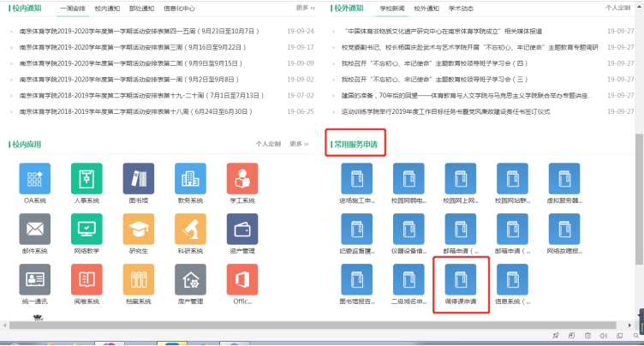Open the 教务系统 building icon
Screen dimensions: 644x346
pos(190,178)
